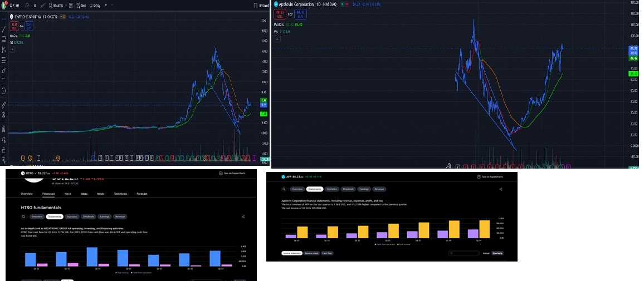
Task: Open the Overview tab on HTRO page
Action: (x=27, y=194)
